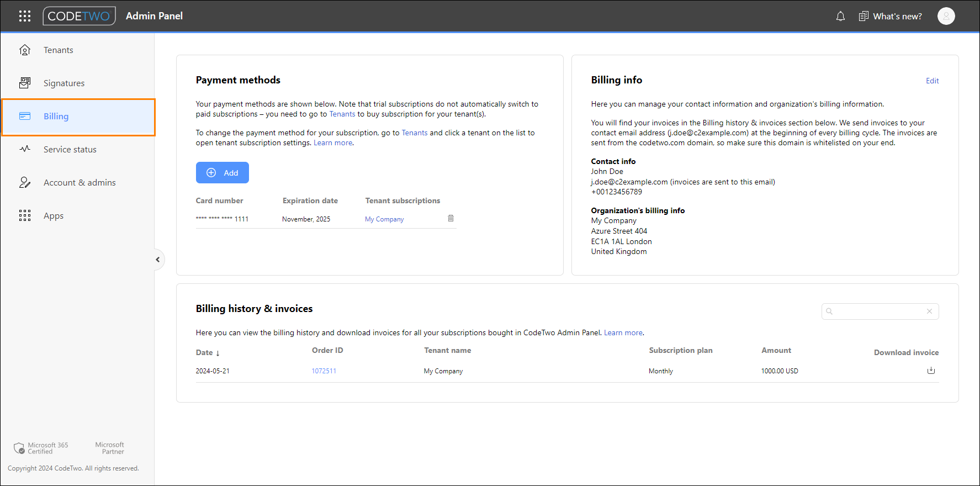
Task: Click the 2024-05-21 date cell
Action: (213, 371)
